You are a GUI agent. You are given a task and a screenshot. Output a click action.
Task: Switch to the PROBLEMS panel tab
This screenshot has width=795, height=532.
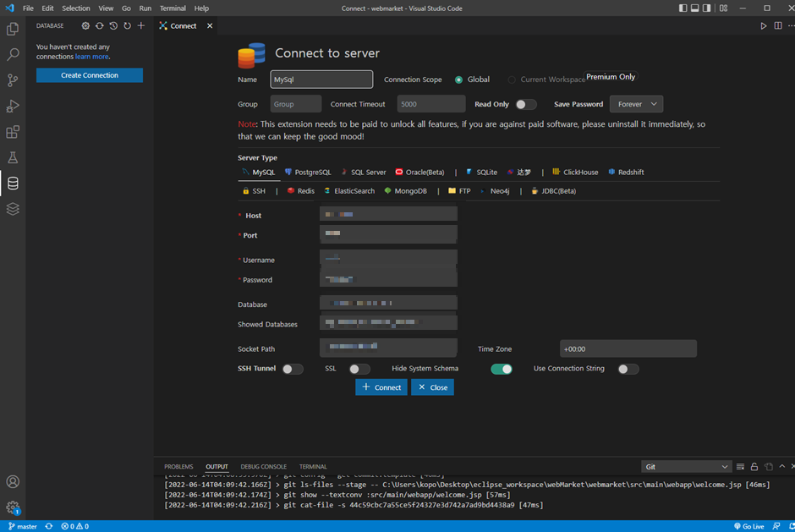178,467
